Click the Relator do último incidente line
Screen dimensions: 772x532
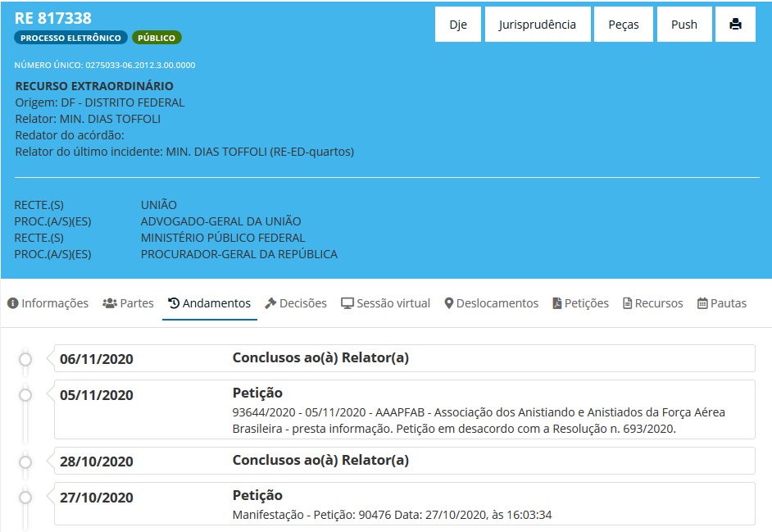pos(184,152)
